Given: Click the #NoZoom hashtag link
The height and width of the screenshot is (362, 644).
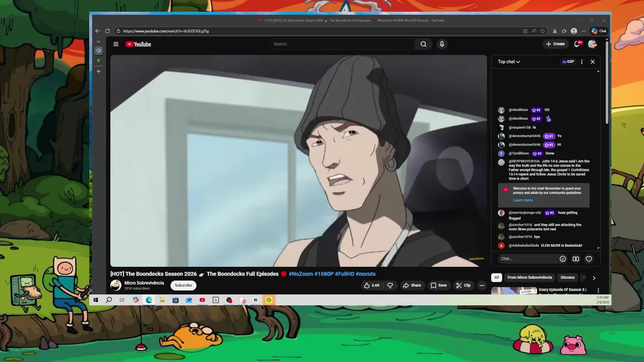Looking at the screenshot, I should coord(301,274).
